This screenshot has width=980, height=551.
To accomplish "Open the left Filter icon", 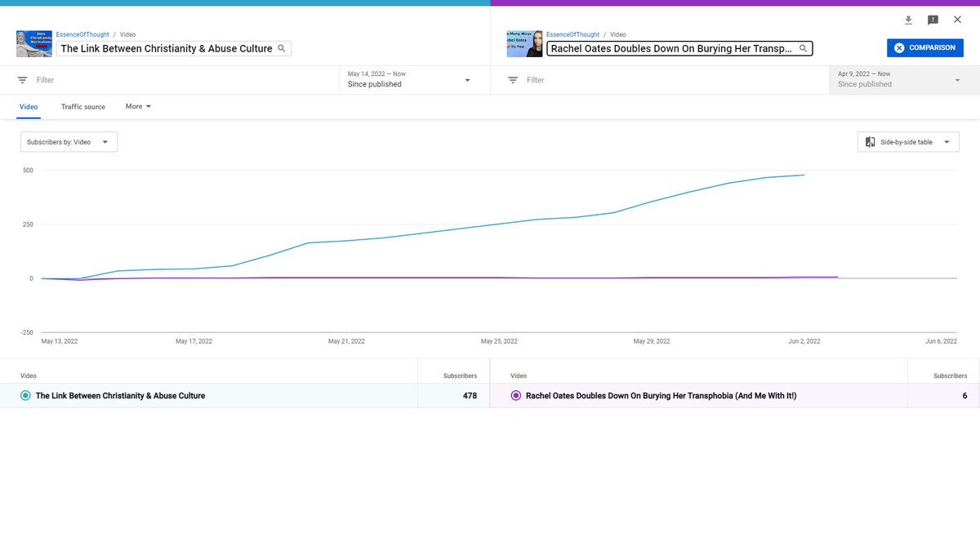I will point(23,80).
